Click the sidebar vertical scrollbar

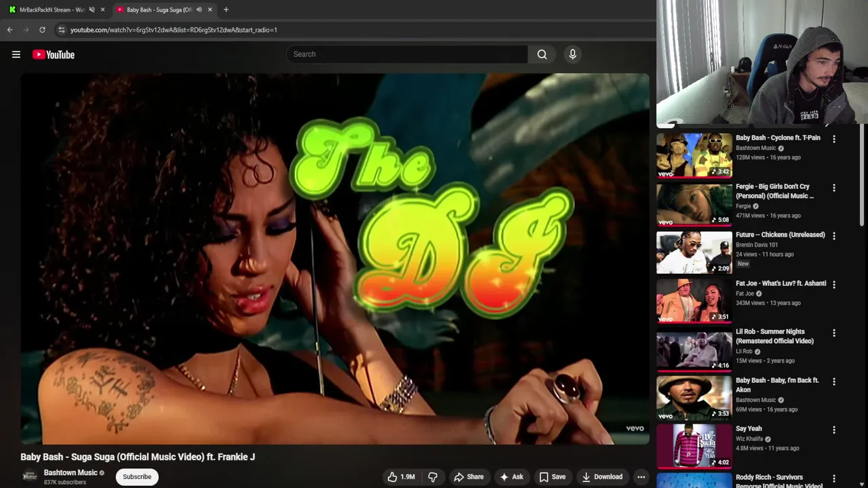click(x=863, y=176)
